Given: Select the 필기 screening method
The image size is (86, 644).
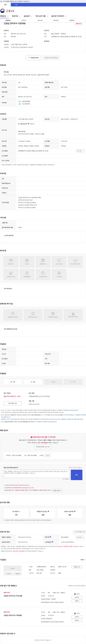Looking at the screenshot, I should point(53,382).
